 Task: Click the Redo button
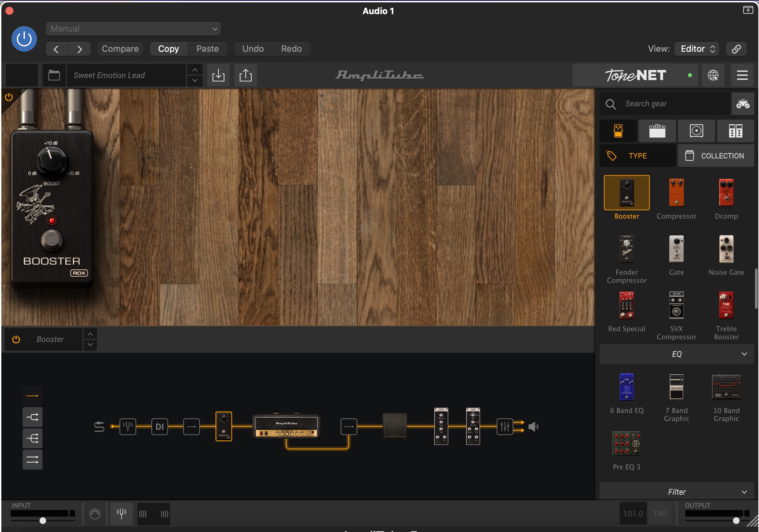291,49
